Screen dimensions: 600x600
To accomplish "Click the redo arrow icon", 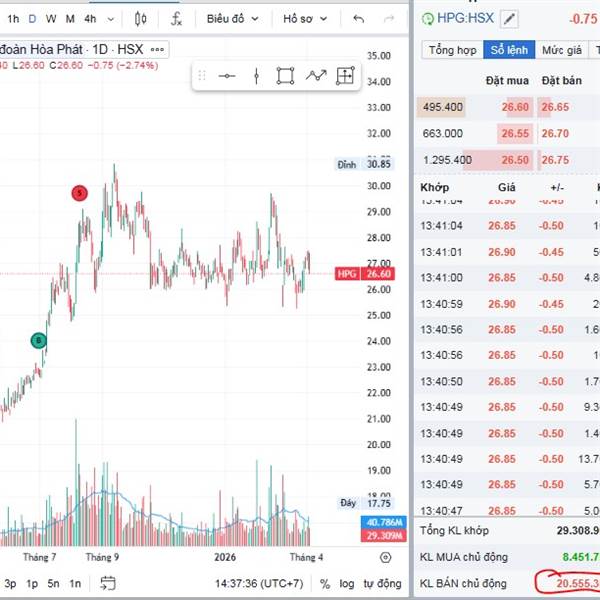I will (x=389, y=19).
